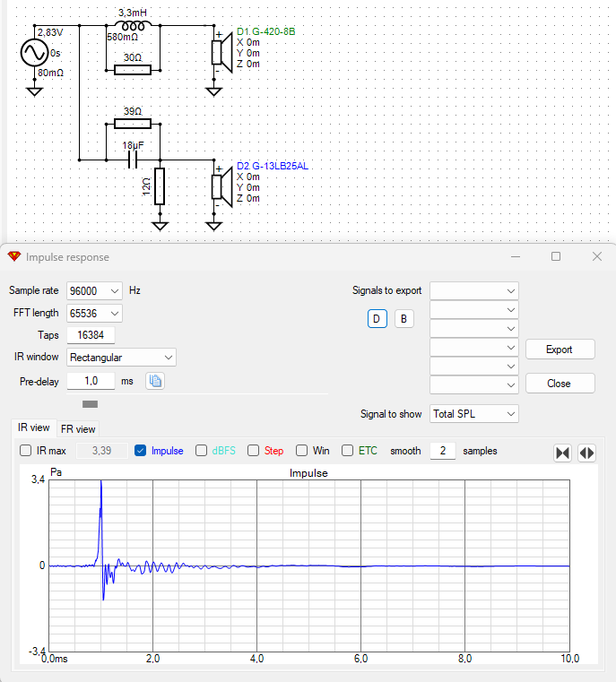Click the smooth samples field showing 2
This screenshot has height=682, width=616.
442,451
